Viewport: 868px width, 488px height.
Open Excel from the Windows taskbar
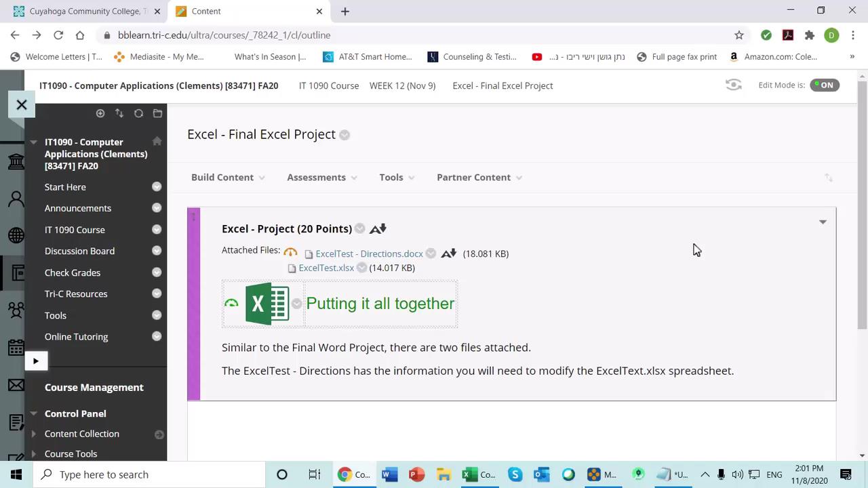coord(478,474)
